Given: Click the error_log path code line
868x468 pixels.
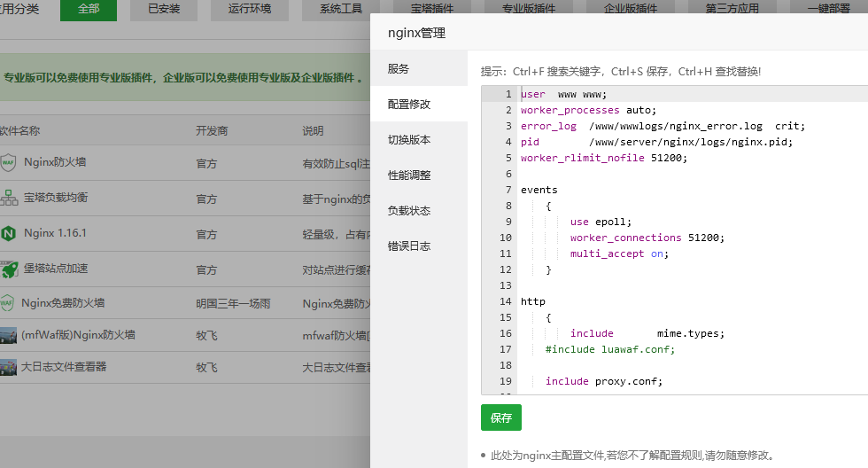Looking at the screenshot, I should 663,126.
